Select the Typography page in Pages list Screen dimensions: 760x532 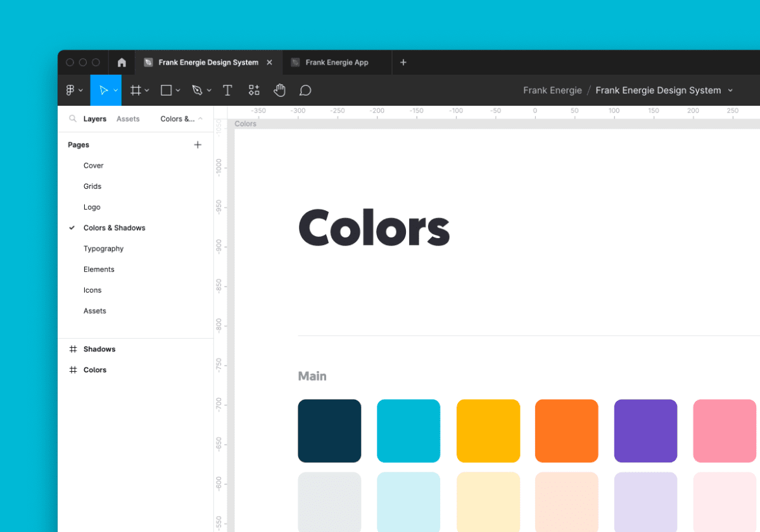(103, 248)
